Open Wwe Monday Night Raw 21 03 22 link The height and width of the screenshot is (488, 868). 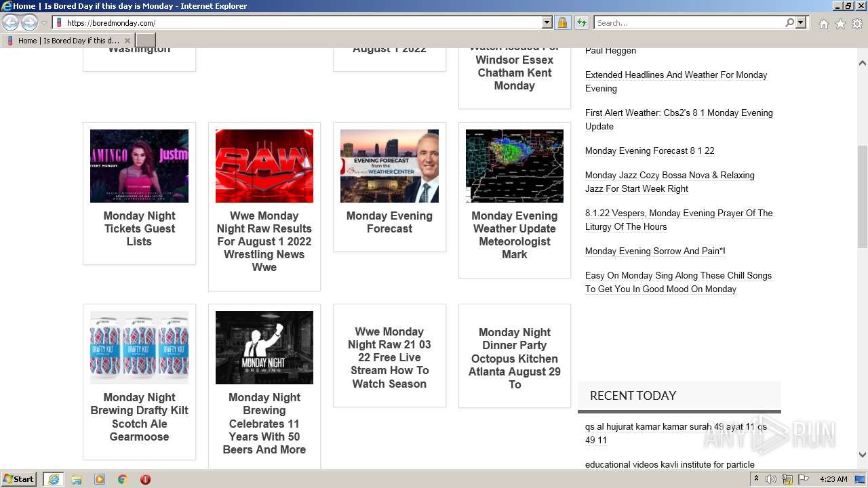389,357
